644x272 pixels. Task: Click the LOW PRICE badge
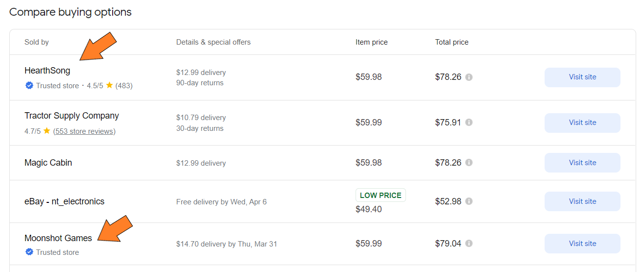point(381,196)
